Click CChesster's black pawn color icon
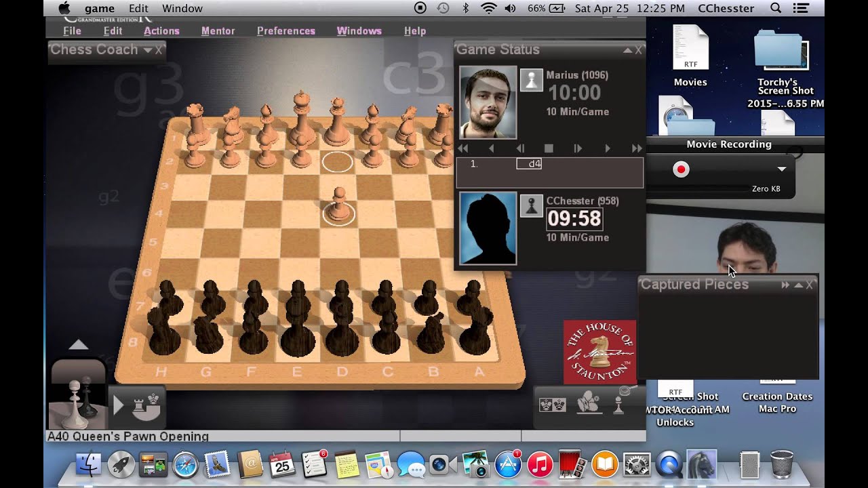 pyautogui.click(x=532, y=206)
